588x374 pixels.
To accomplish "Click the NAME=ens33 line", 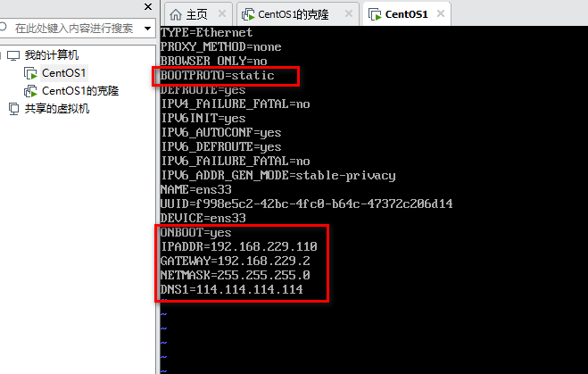I will click(195, 189).
